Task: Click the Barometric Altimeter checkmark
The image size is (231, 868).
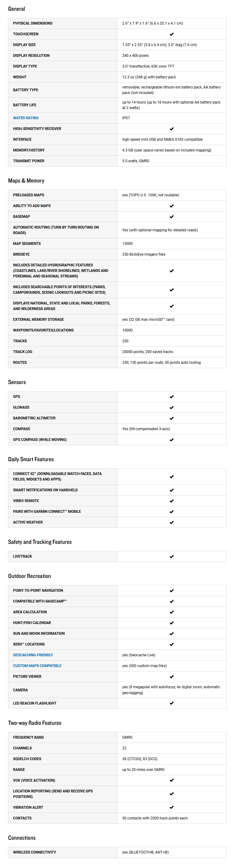Action: coord(171,418)
